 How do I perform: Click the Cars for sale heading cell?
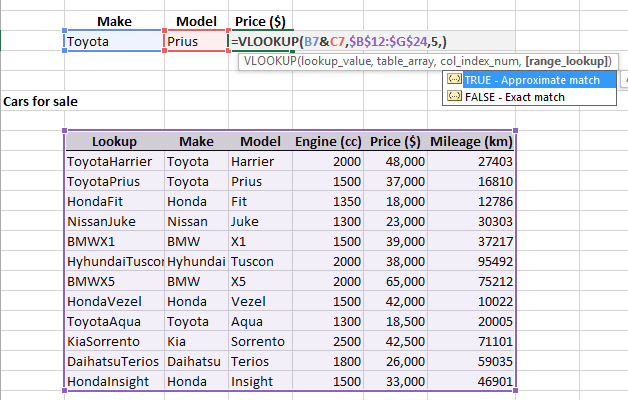(40, 101)
